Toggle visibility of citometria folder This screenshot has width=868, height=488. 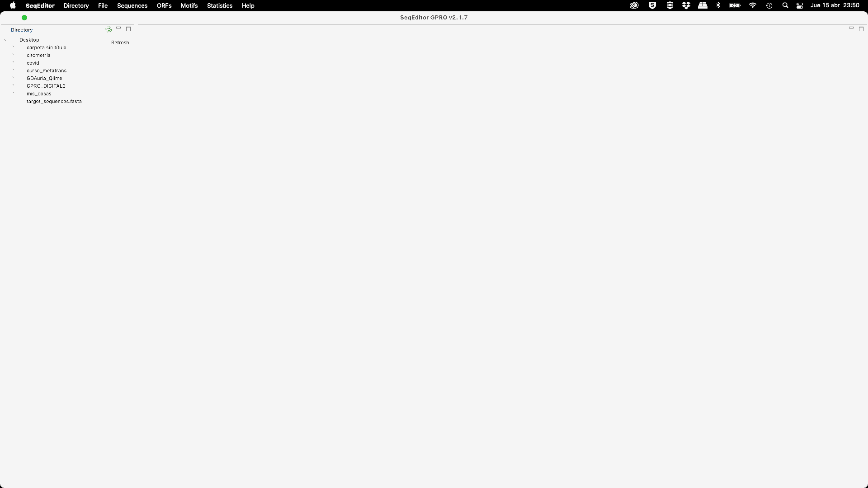(x=13, y=55)
